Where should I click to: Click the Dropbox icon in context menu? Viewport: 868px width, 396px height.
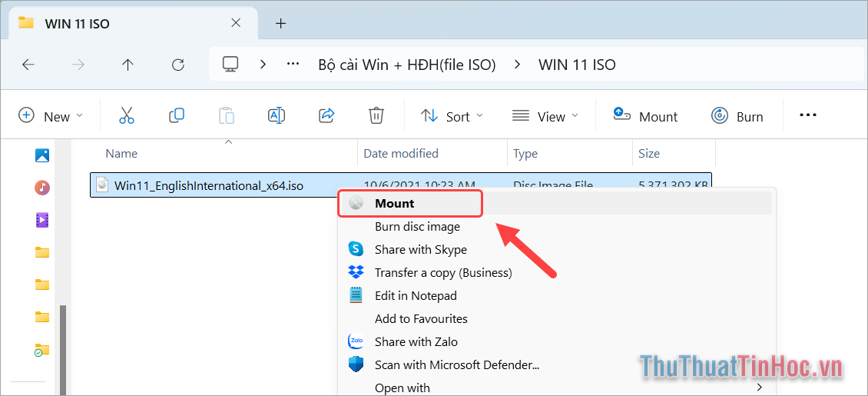click(x=356, y=272)
